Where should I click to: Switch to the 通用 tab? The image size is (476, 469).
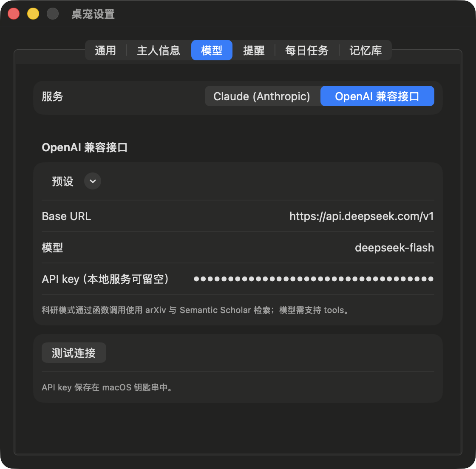coord(105,51)
